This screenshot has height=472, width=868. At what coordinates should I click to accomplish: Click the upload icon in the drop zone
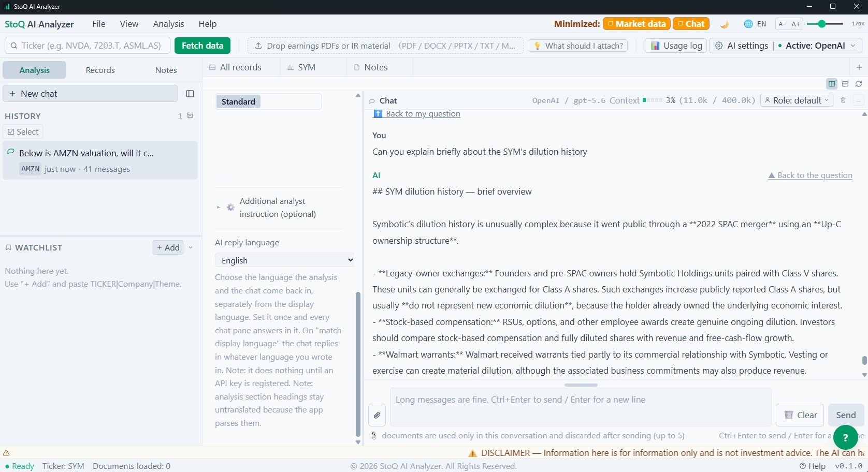point(258,46)
